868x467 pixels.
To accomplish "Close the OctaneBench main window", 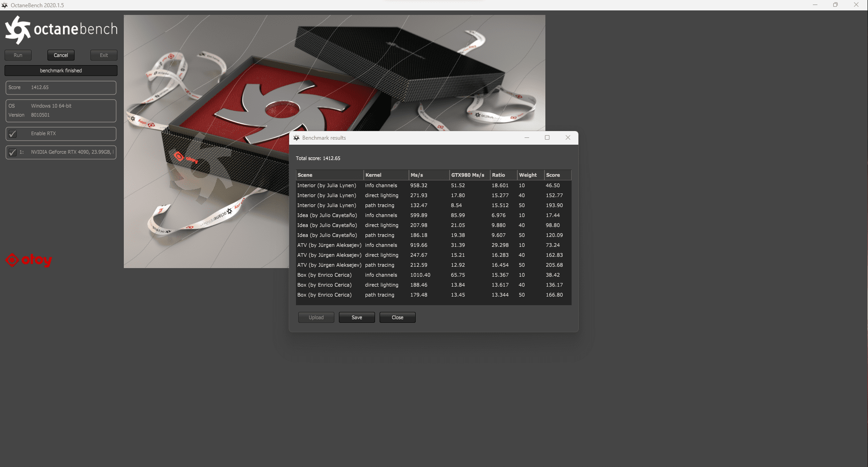I will [x=856, y=5].
